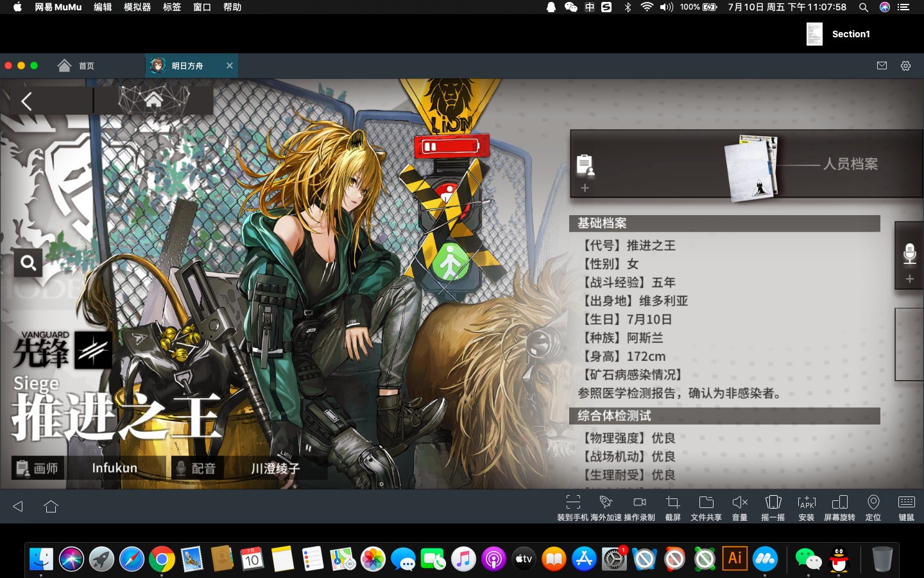Open MuMu emulator settings gear
The image size is (924, 578).
[x=905, y=66]
